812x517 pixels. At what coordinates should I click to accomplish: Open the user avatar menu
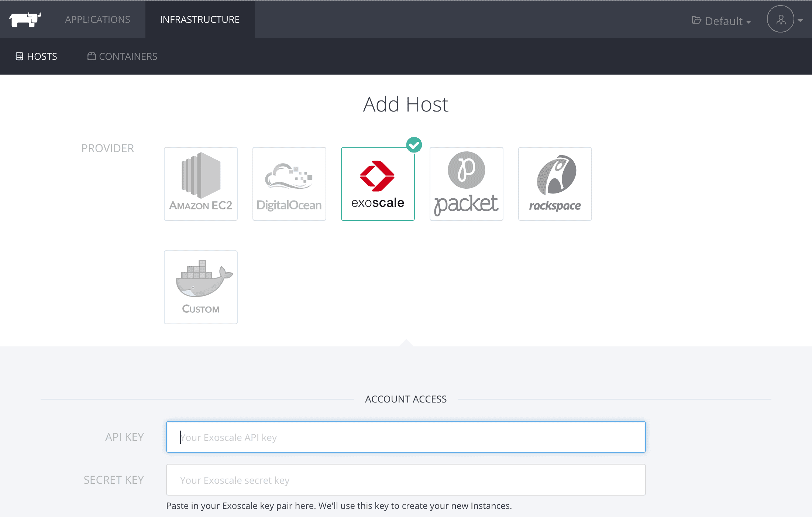click(780, 19)
